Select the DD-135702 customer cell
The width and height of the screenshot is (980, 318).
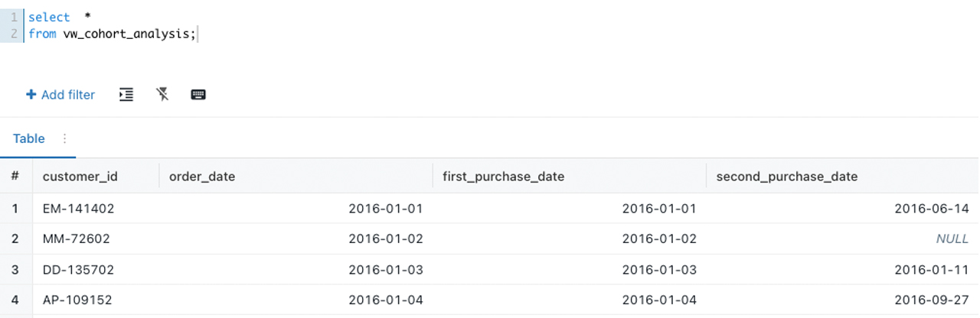pos(78,269)
